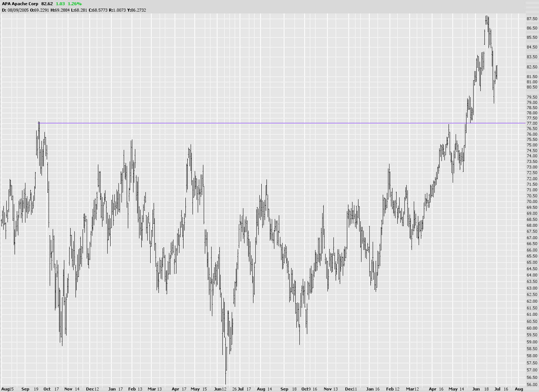Screen dimensions: 539x392
Task: Click the Aug15 date axis label
Action: (7, 389)
